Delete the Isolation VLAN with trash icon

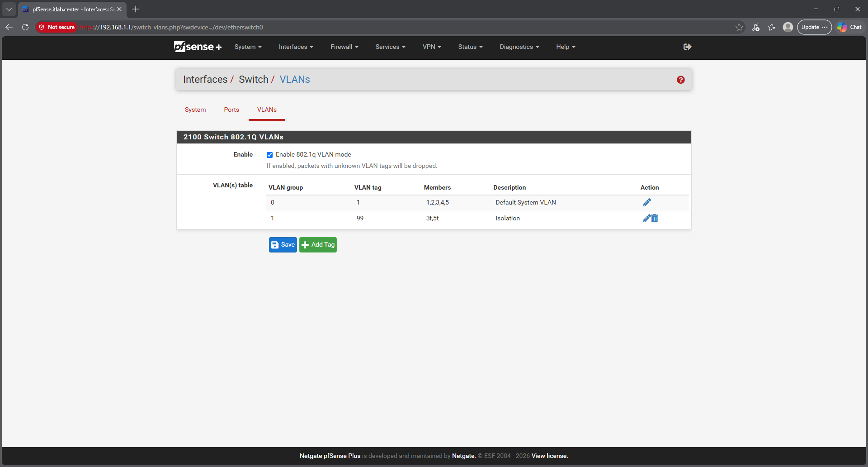click(655, 219)
